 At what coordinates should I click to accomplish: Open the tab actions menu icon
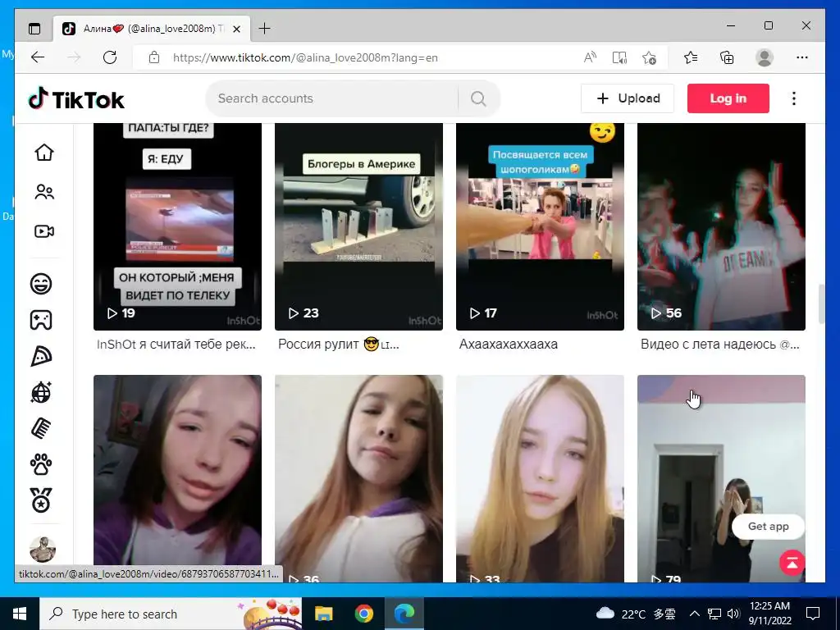click(x=34, y=29)
